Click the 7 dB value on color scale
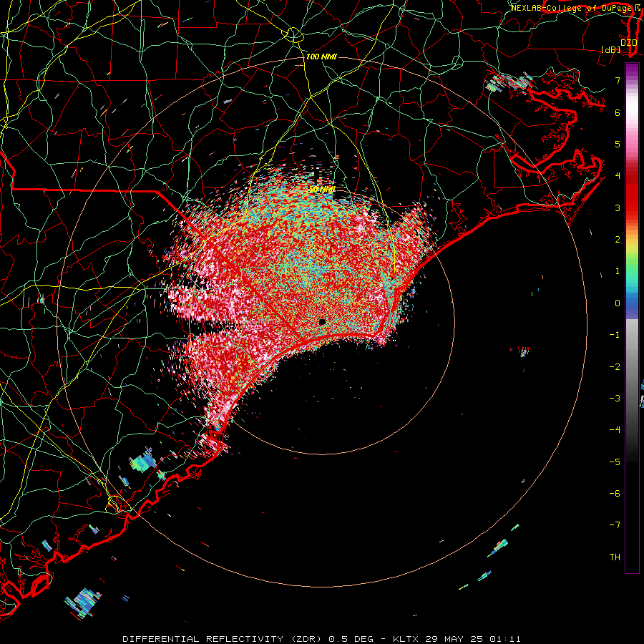Image resolution: width=644 pixels, height=644 pixels. (x=618, y=80)
